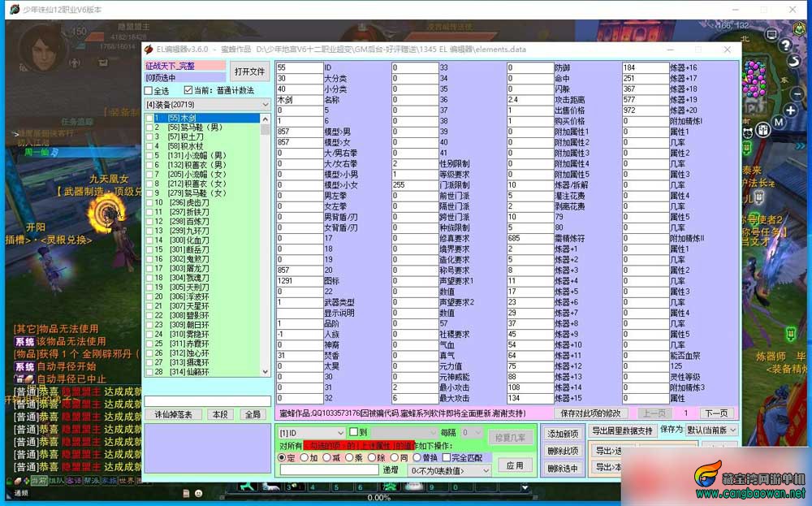Click the minimap S-shaped route icon

pyautogui.click(x=794, y=61)
